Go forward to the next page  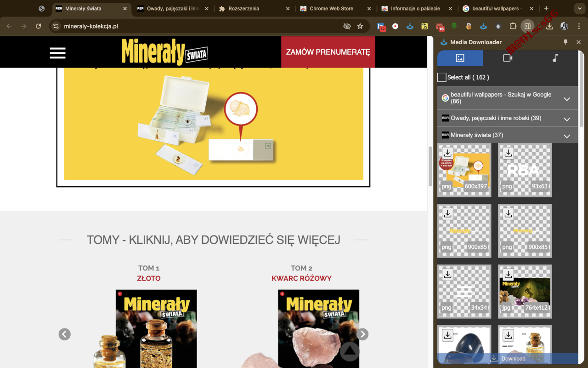click(x=24, y=26)
